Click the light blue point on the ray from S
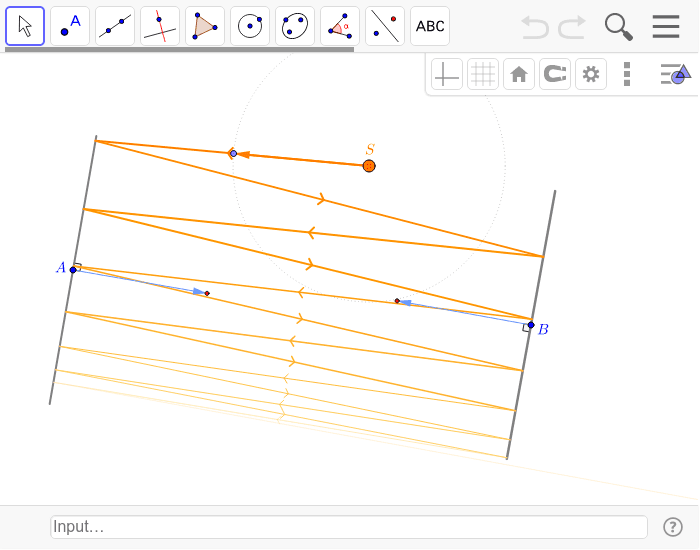Viewport: 700px width, 550px height. [x=233, y=154]
